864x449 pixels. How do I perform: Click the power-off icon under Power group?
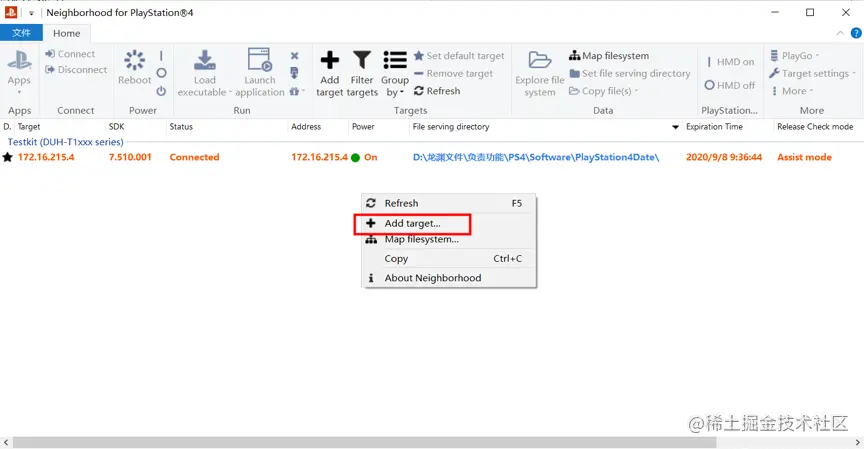(161, 91)
